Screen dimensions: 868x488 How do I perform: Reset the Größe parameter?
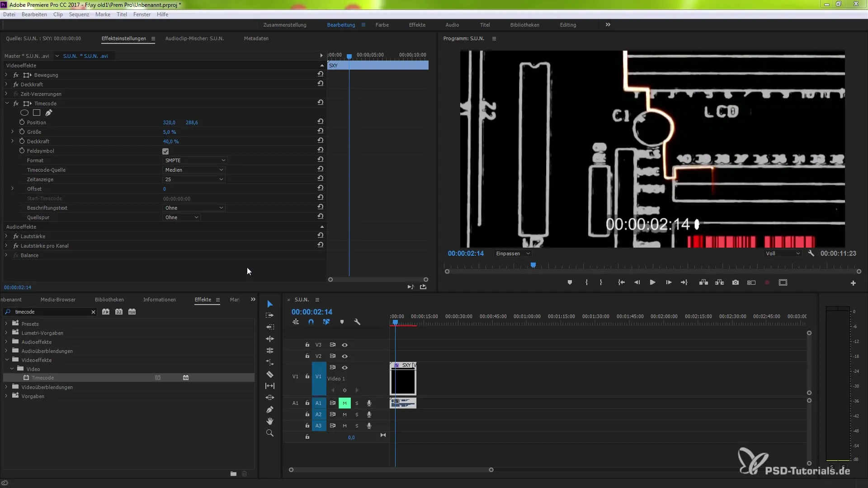320,131
